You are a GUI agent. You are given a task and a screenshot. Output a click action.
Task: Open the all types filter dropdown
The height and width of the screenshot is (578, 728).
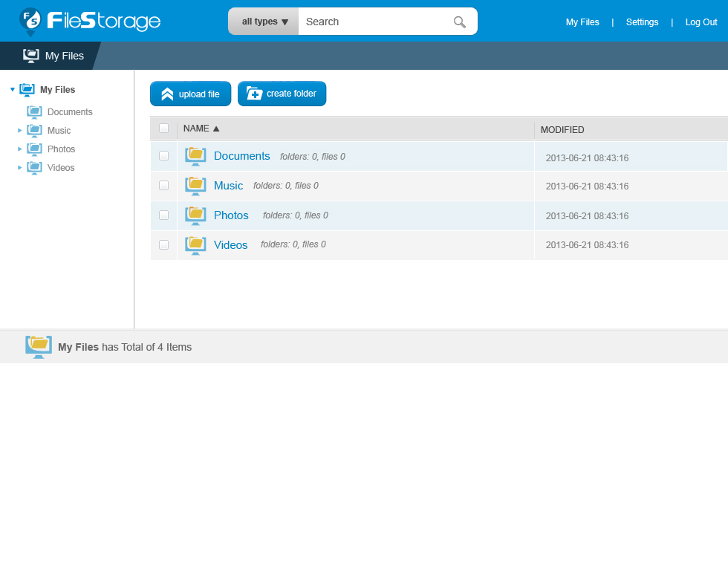pos(264,22)
